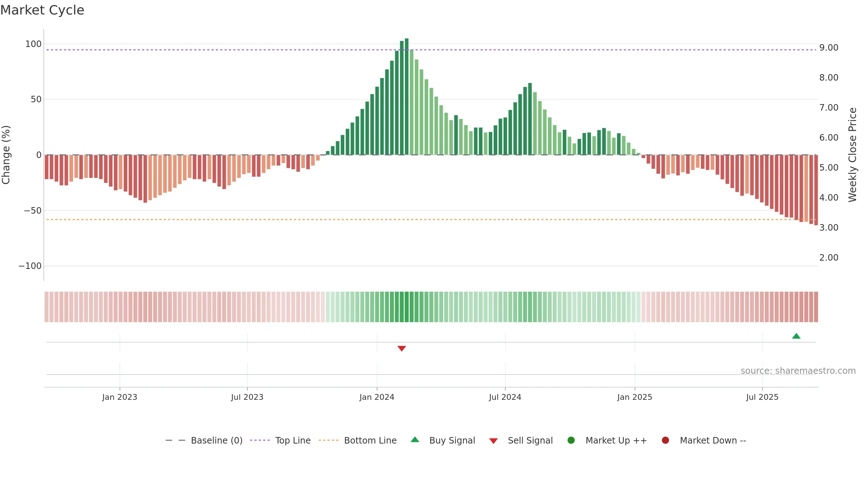The image size is (868, 488).
Task: Click the 50 tick on left axis
Action: point(36,99)
